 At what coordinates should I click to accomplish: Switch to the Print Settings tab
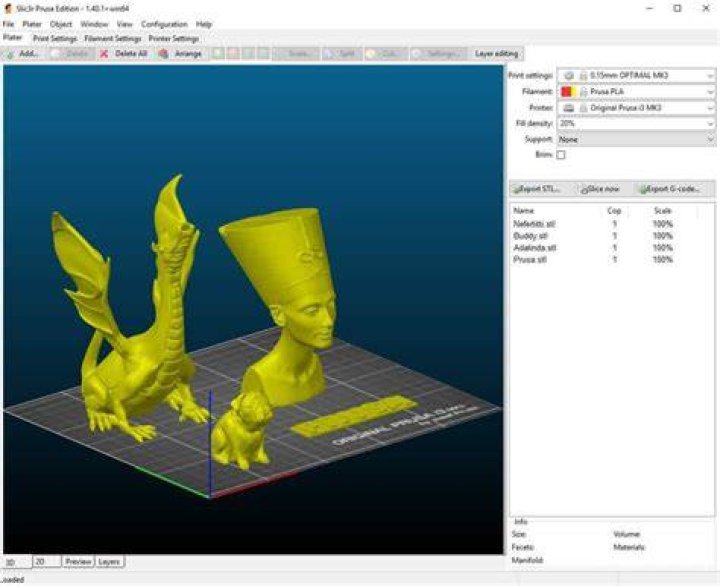pyautogui.click(x=55, y=39)
